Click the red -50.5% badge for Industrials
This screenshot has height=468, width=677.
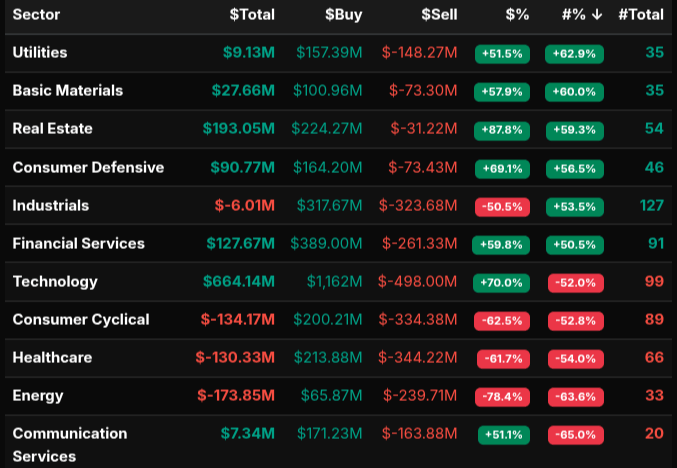(501, 207)
